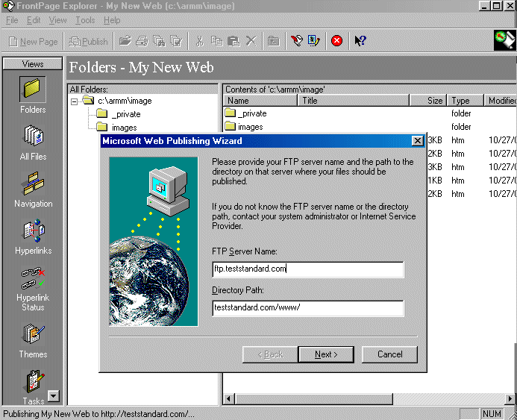
Task: Click the FrontPage logo in toolbar corner
Action: coord(504,40)
